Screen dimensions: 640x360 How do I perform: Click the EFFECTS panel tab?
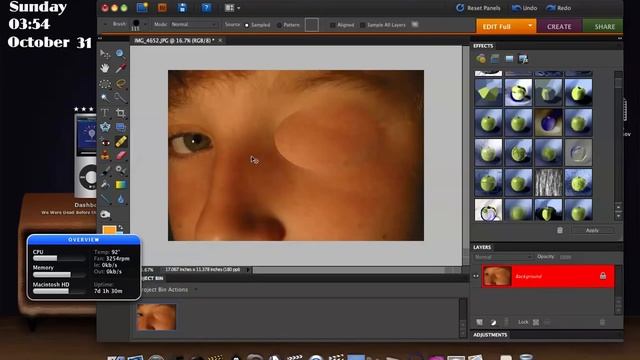tap(483, 46)
